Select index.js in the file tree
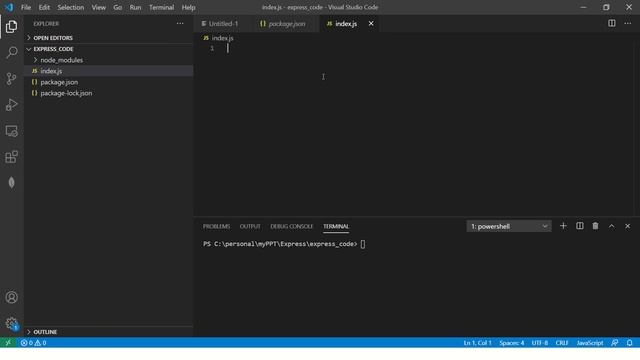Screen dimensions: 640x360 (109, 71)
